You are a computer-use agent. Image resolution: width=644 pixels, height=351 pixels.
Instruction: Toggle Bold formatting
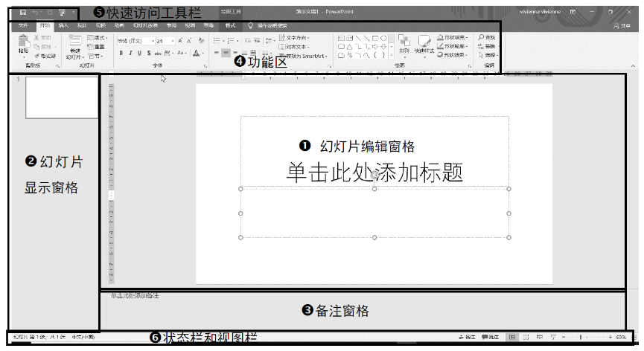tap(121, 53)
